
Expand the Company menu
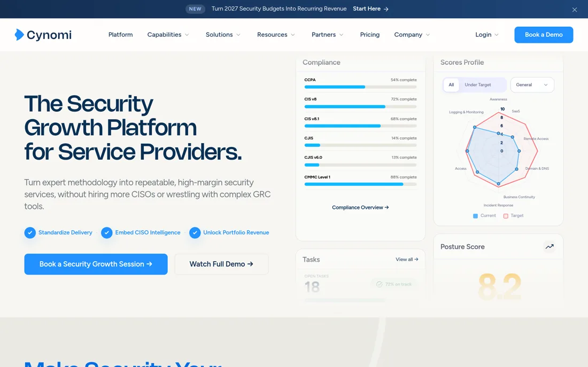tap(412, 35)
